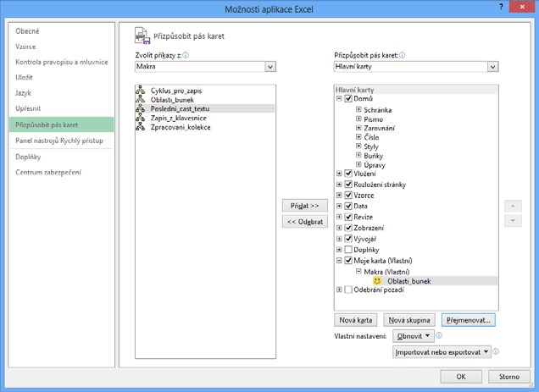Viewport: 539px width, 392px height.
Task: Enable the Doplňky tab checkbox
Action: point(348,250)
